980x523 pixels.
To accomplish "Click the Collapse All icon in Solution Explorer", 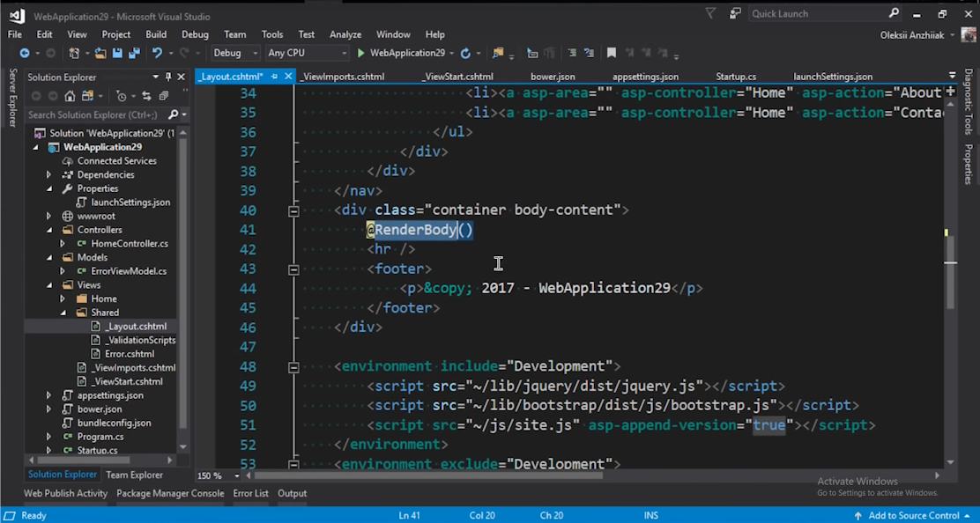I will point(164,96).
